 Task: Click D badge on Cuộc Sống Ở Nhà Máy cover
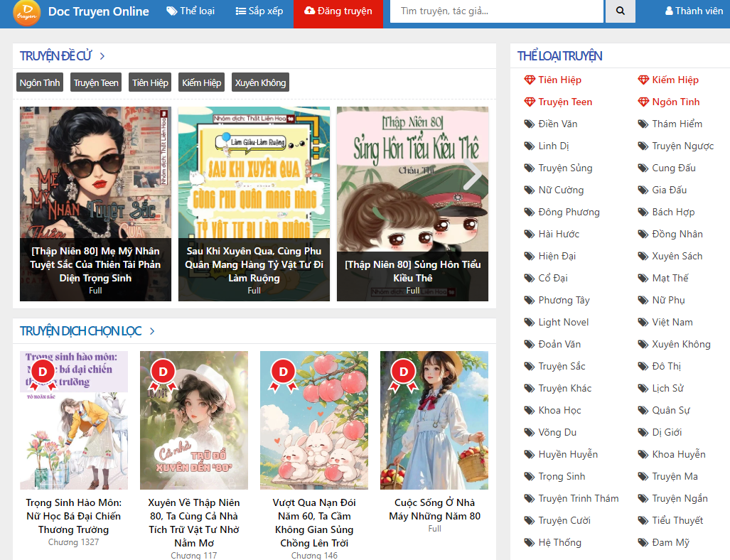coord(404,375)
